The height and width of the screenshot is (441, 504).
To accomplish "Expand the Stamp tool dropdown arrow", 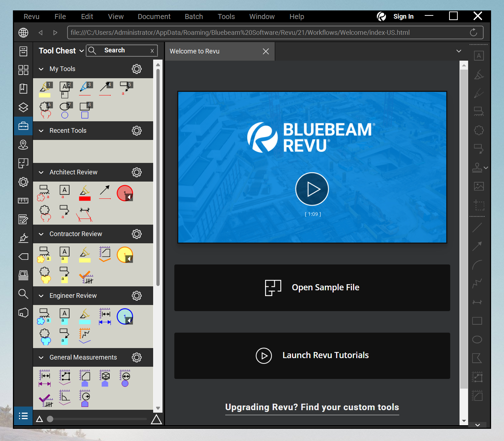I will (486, 168).
